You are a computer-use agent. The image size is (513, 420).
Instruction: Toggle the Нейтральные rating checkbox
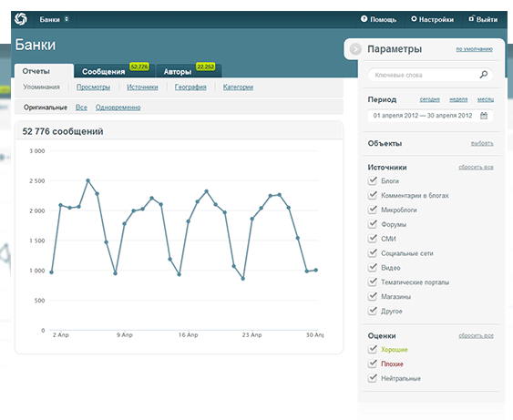[x=373, y=378]
